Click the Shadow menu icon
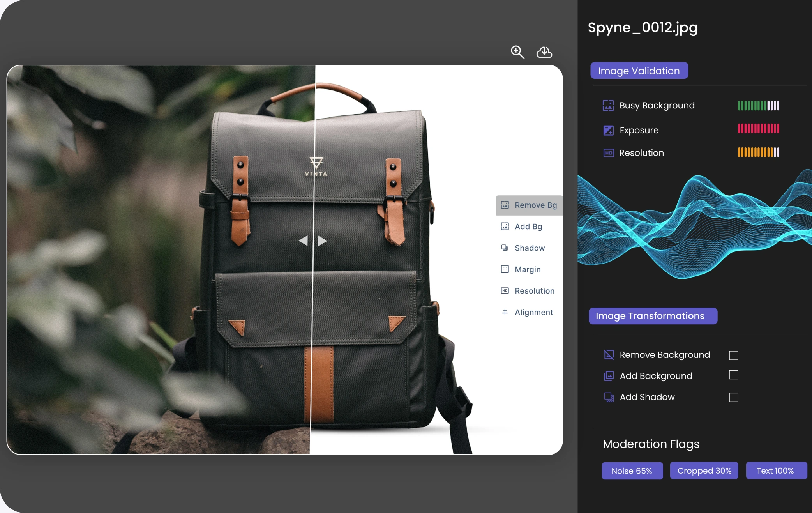Image resolution: width=812 pixels, height=513 pixels. coord(505,248)
